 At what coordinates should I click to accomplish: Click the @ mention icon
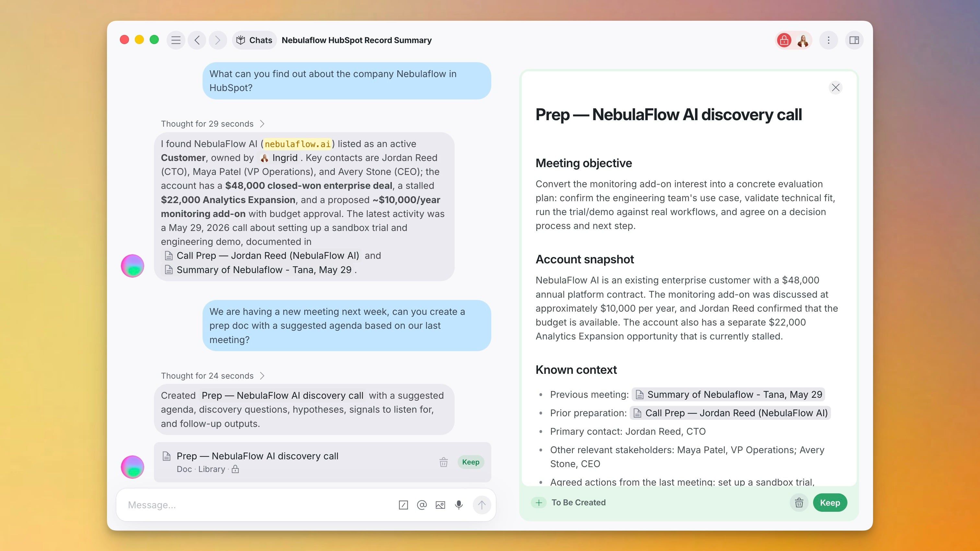pos(422,505)
